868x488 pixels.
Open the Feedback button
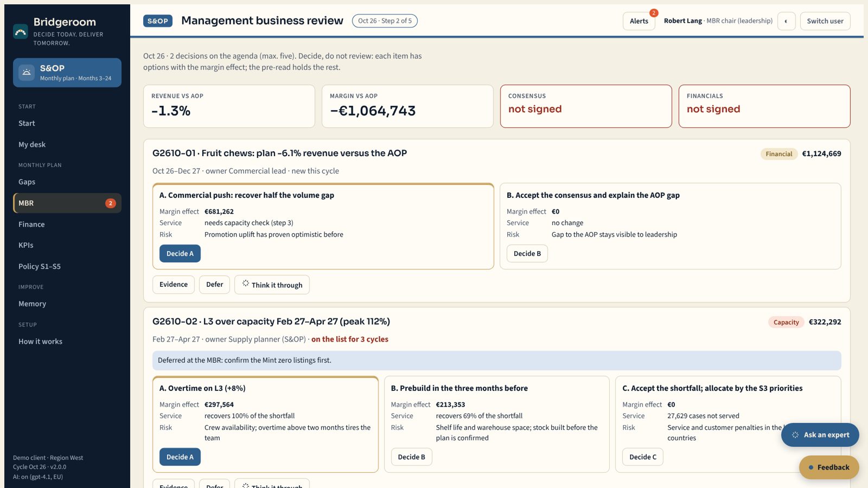(x=829, y=467)
